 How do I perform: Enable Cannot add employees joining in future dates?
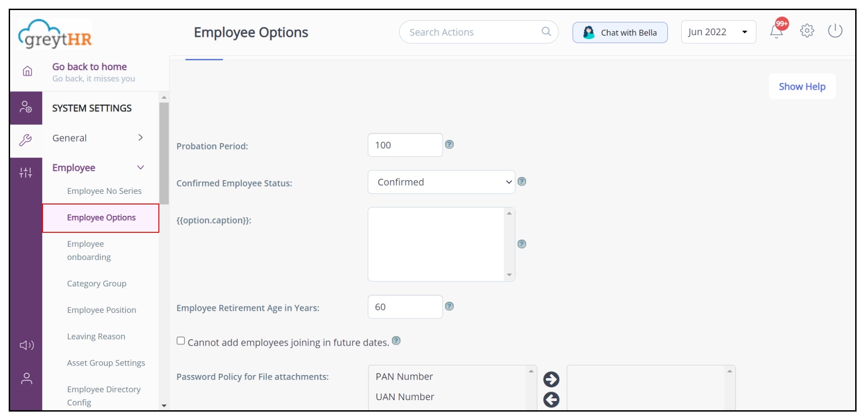[181, 341]
